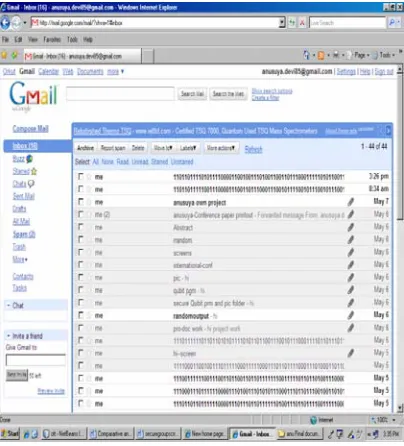Click the paperclip icon on the Abstract email
This screenshot has height=446, width=404.
351,227
